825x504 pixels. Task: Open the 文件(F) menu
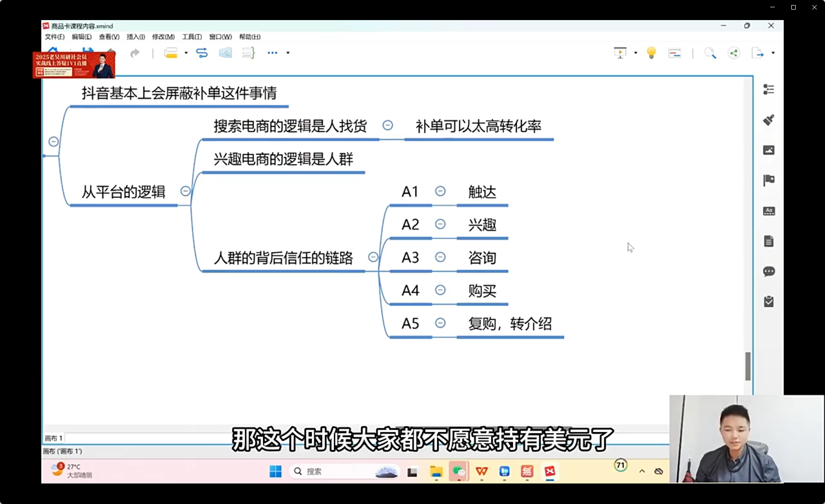coord(54,37)
